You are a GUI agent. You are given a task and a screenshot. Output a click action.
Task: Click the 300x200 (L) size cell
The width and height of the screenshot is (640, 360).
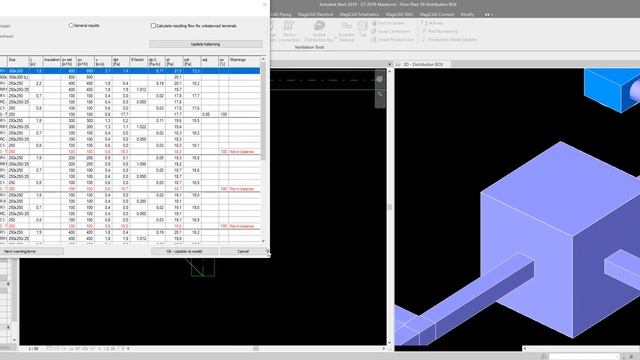(19, 77)
